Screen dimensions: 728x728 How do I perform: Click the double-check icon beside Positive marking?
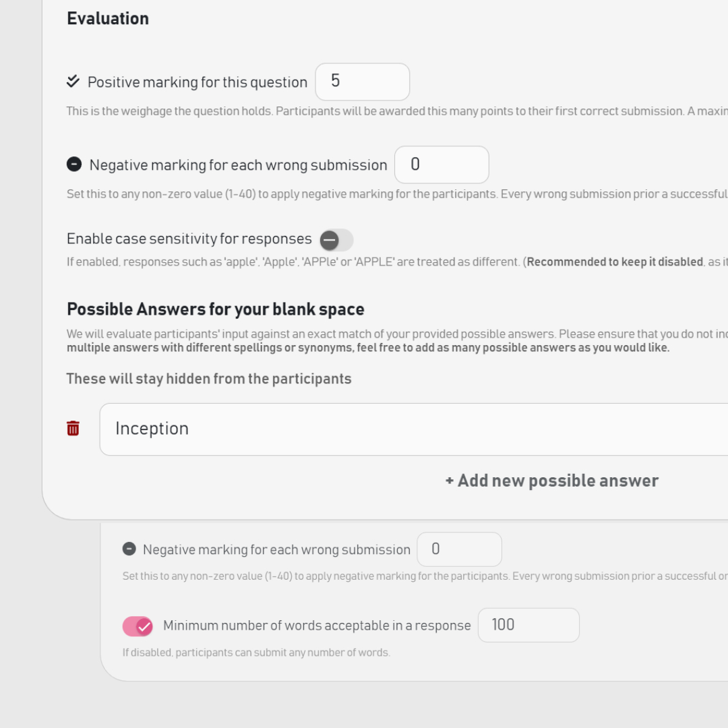point(73,82)
